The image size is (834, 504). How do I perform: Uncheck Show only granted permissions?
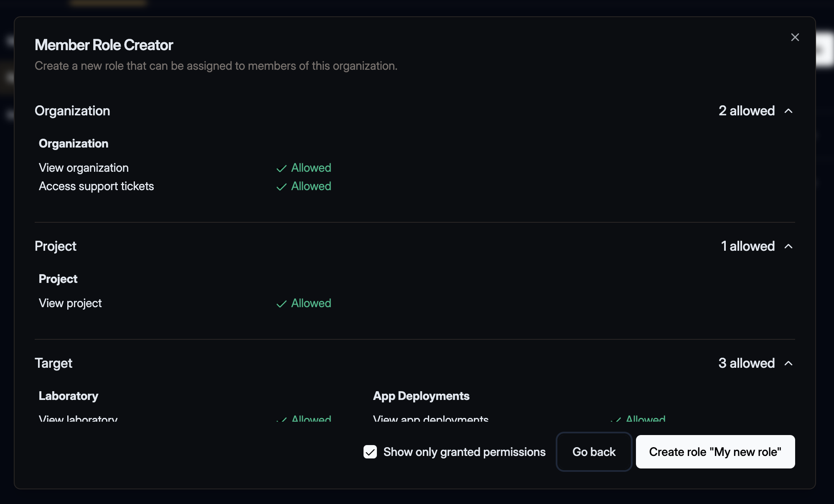[370, 452]
